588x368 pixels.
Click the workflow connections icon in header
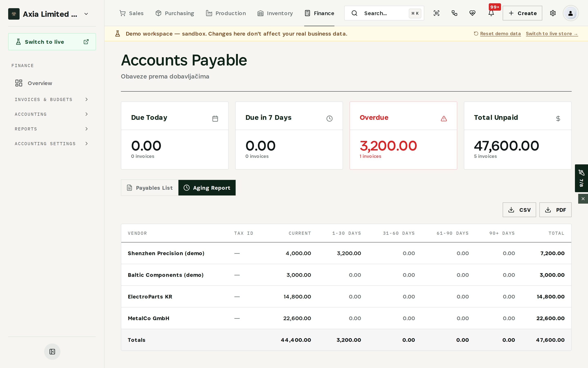point(454,13)
